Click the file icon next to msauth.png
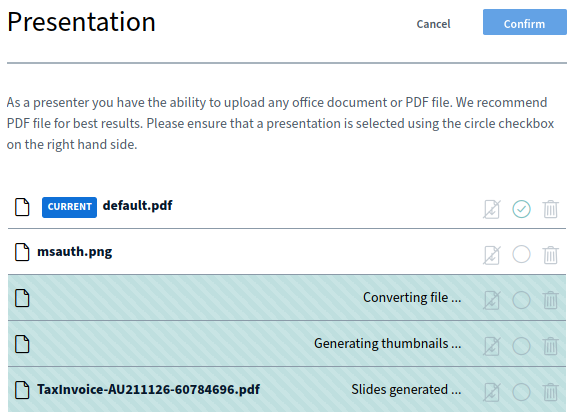Viewport: 574px width, 417px height. pyautogui.click(x=22, y=252)
